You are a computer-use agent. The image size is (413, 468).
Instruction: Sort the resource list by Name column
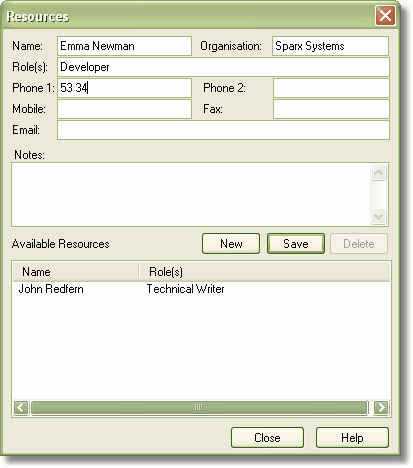coord(76,272)
